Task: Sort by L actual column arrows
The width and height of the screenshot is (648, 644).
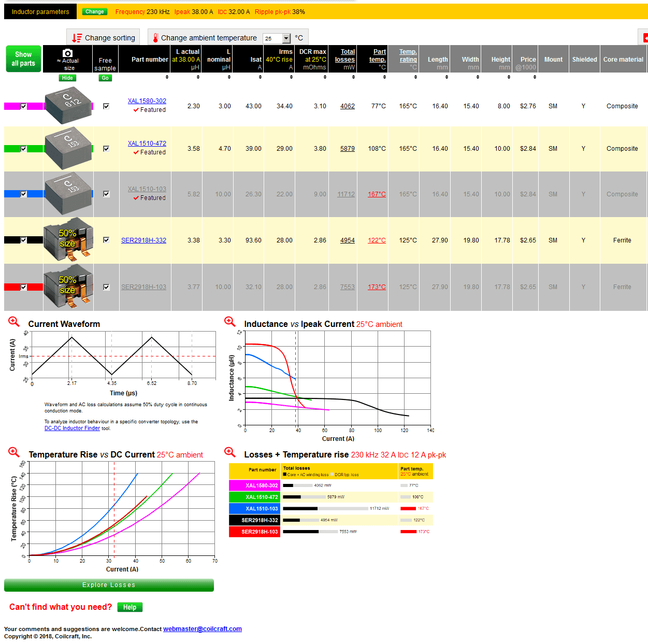Action: pos(198,77)
